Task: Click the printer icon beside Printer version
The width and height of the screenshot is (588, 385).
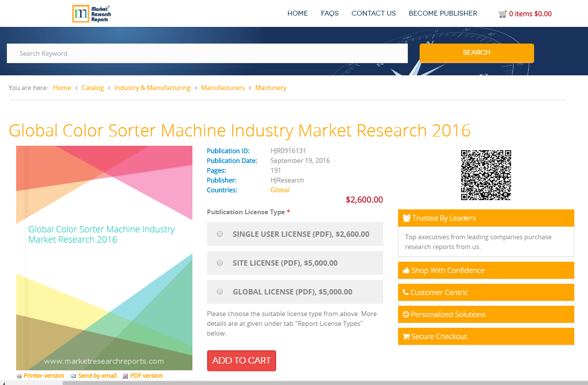Action: coord(19,376)
